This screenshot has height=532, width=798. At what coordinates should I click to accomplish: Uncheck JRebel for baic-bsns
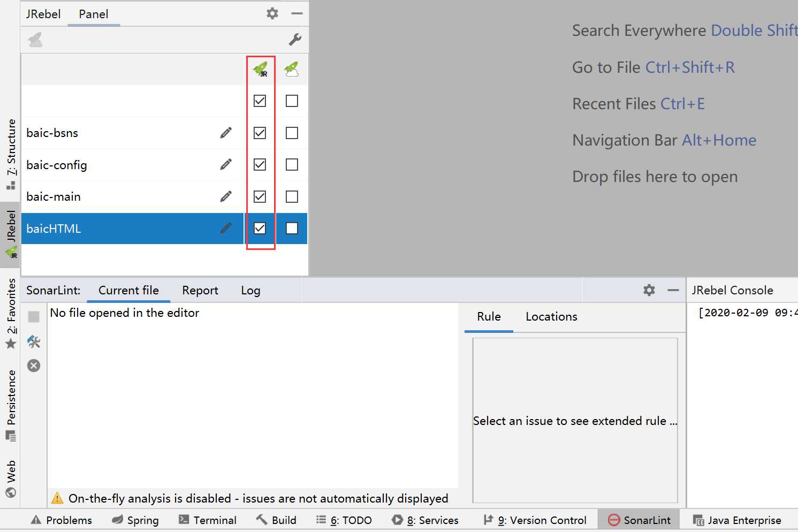260,133
